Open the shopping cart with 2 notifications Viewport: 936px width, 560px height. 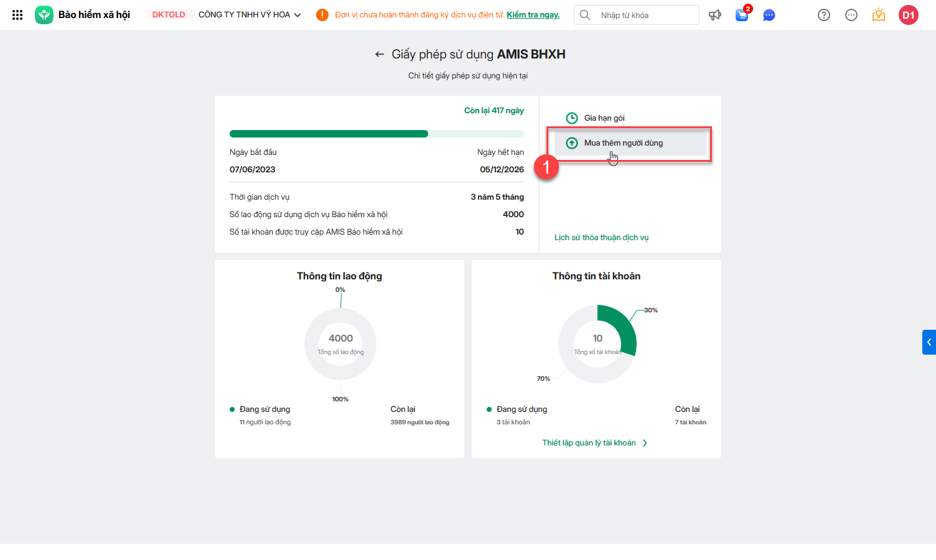pyautogui.click(x=742, y=15)
